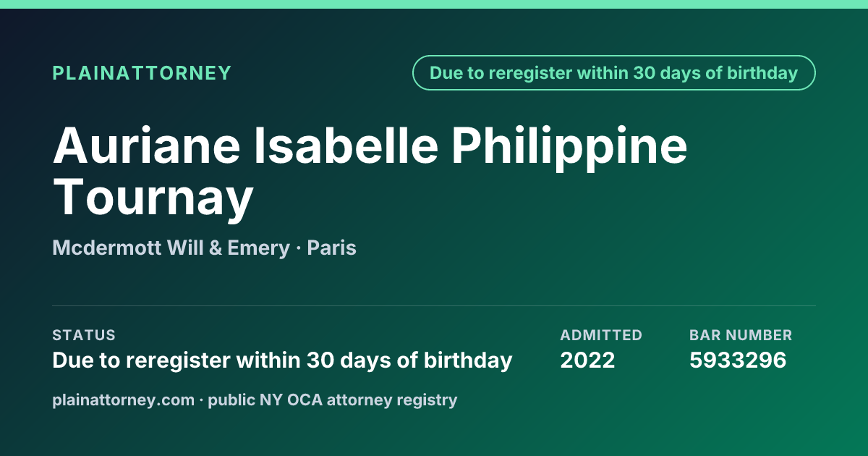Click the BAR NUMBER field label

click(x=741, y=336)
